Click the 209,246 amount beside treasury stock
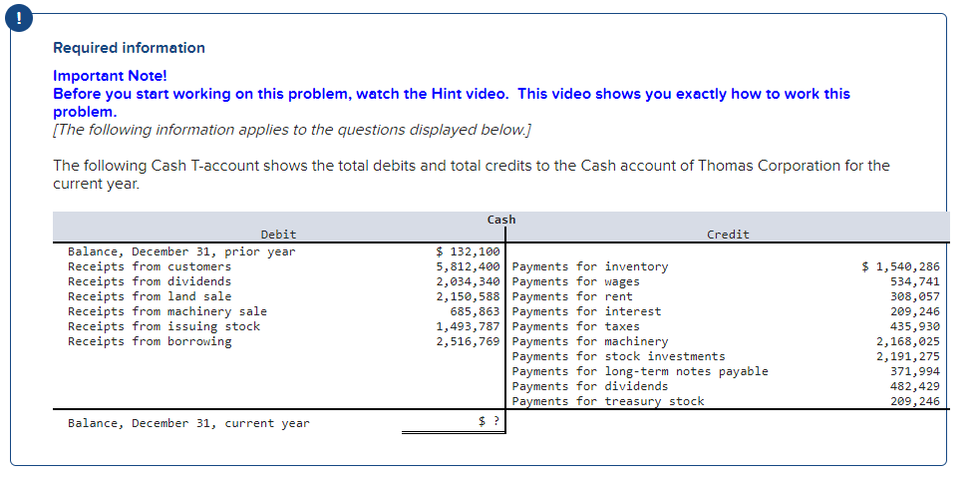980x483 pixels. point(915,401)
